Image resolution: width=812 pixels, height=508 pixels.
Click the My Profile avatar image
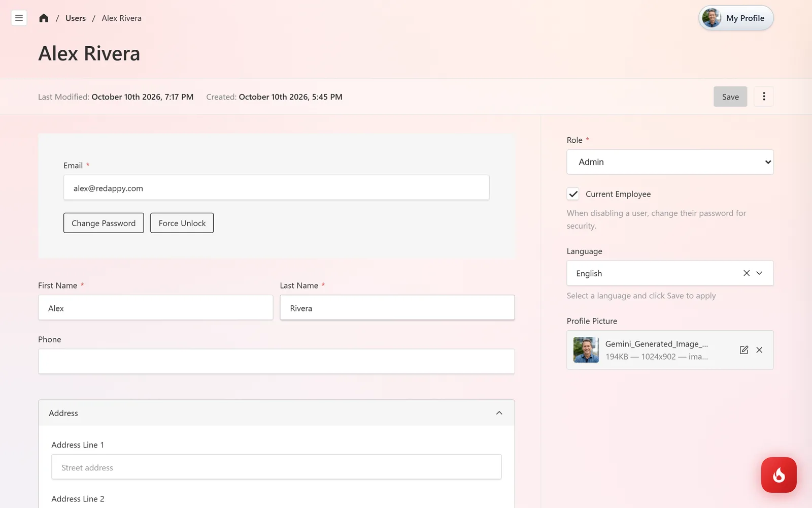(712, 18)
